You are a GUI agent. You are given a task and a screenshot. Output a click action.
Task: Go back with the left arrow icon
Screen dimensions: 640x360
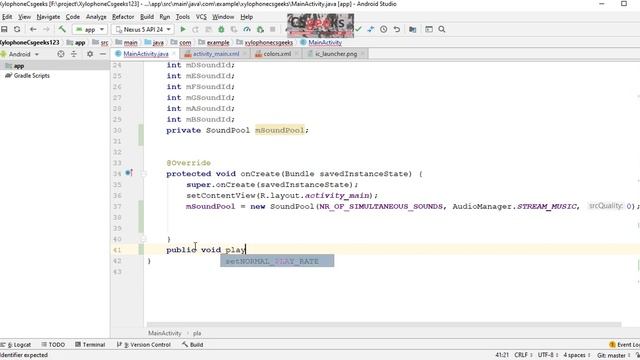(33, 29)
